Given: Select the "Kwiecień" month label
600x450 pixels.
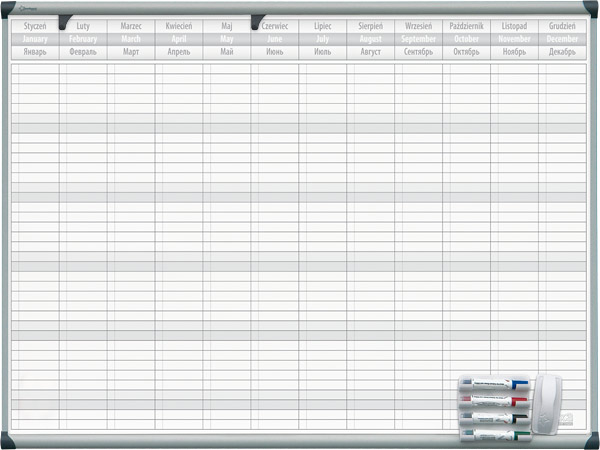Looking at the screenshot, I should tap(179, 26).
